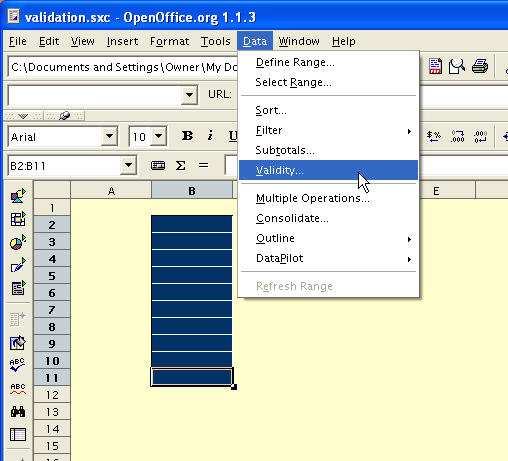Toggle Underline formatting button
The image size is (508, 461).
coord(233,136)
